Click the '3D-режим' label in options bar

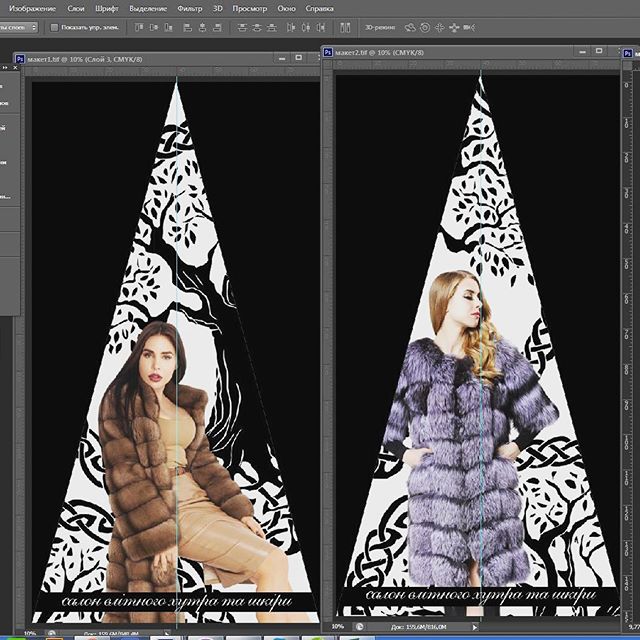click(380, 28)
